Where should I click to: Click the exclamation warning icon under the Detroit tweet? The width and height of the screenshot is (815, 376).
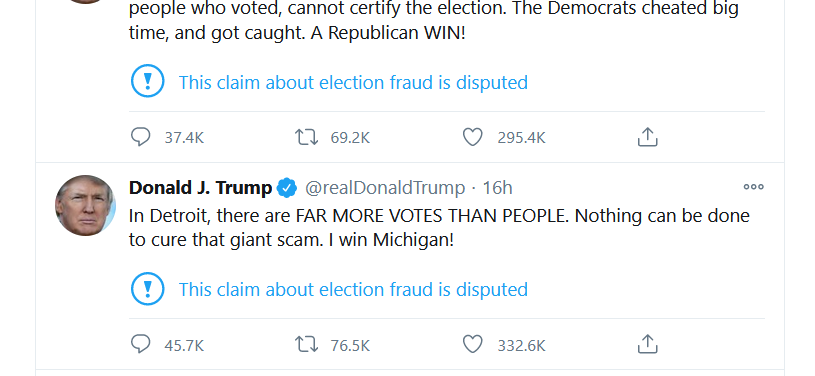coord(148,288)
